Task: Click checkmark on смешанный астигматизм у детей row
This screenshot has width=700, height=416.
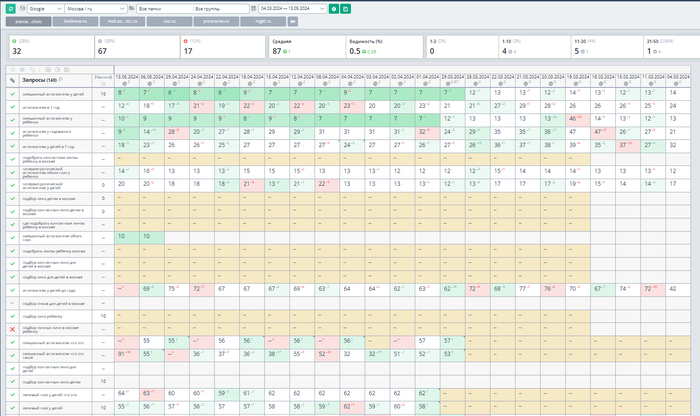Action: (12, 94)
